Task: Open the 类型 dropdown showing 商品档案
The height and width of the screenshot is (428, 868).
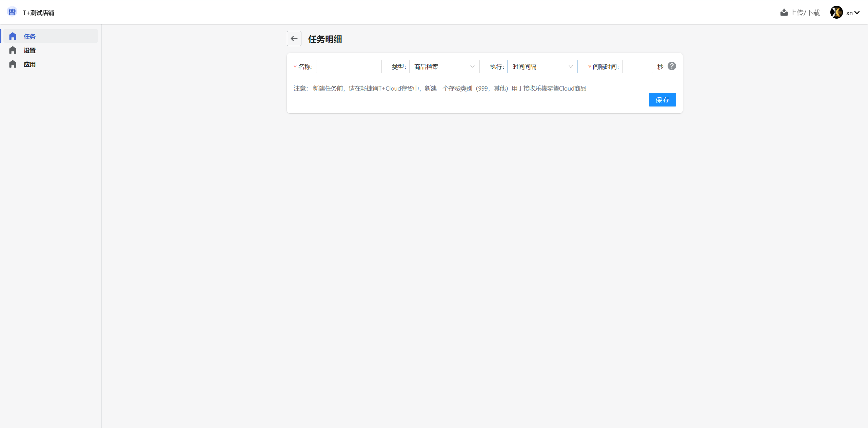Action: [441, 66]
